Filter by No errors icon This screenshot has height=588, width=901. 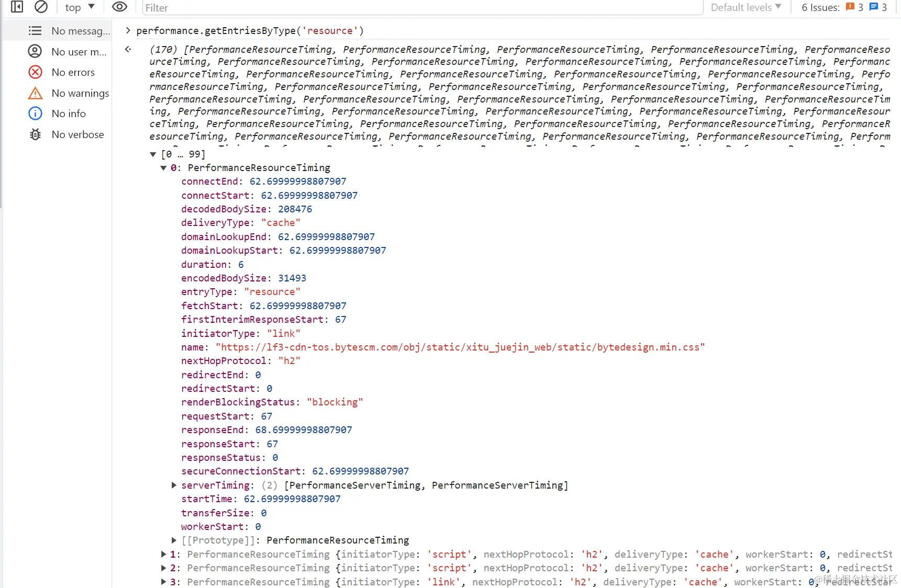coord(35,72)
